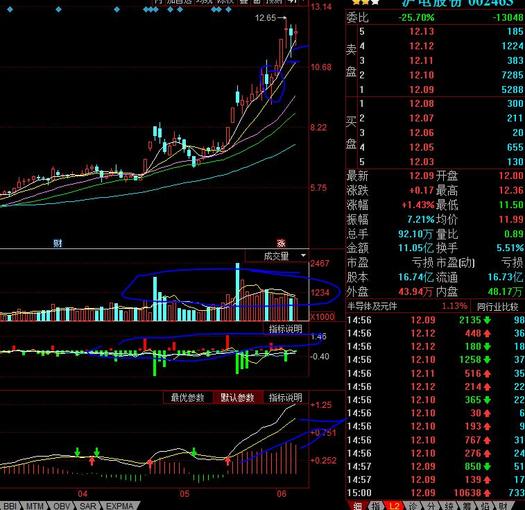Click the 半导体及元件 sector label
Screen dimensions: 525x510
click(372, 306)
